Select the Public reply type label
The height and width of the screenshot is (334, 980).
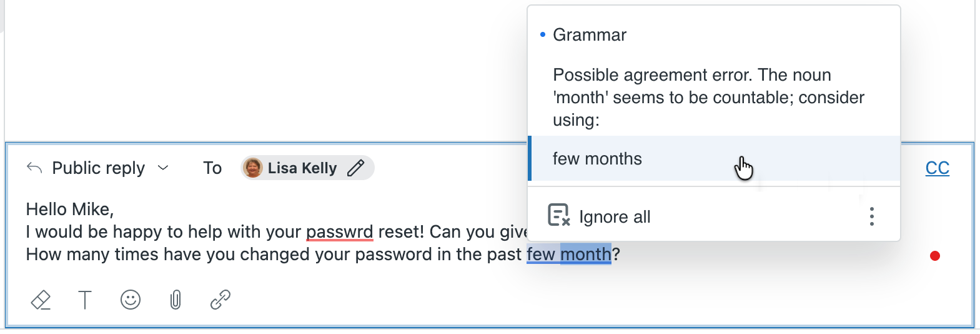click(x=98, y=168)
